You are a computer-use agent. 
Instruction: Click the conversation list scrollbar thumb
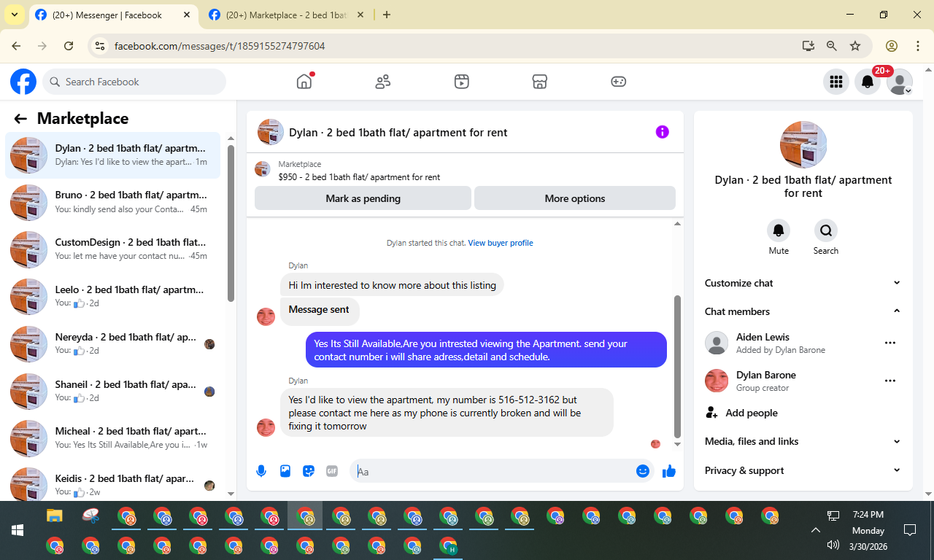231,223
